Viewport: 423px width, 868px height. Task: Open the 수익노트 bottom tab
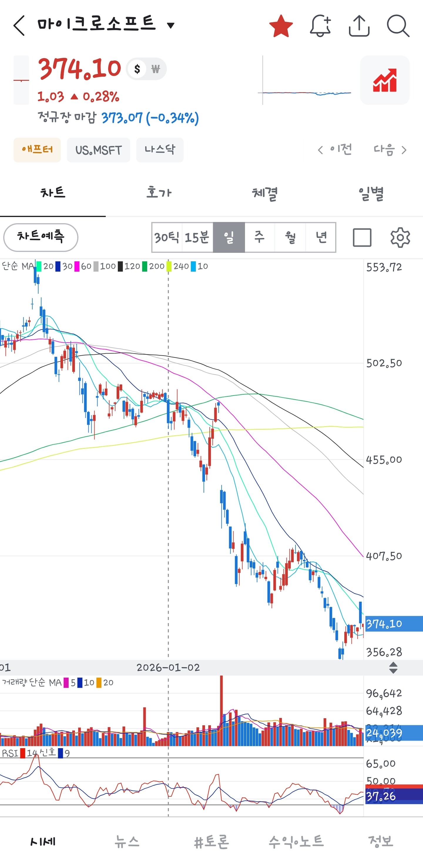click(x=296, y=841)
